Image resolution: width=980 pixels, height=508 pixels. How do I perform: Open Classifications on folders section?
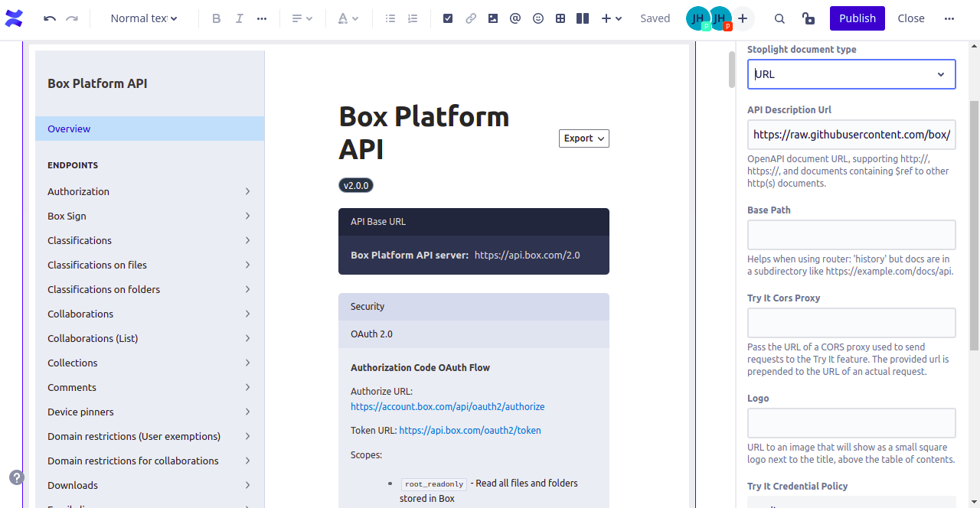pos(150,289)
